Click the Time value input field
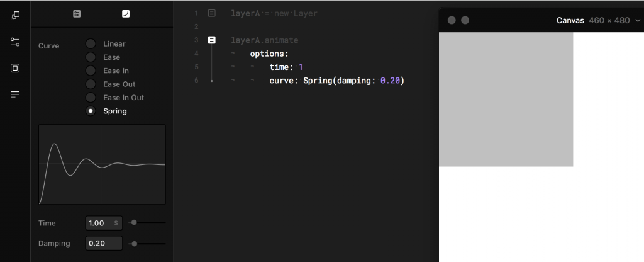Viewport: 644px width, 262px height. [104, 223]
